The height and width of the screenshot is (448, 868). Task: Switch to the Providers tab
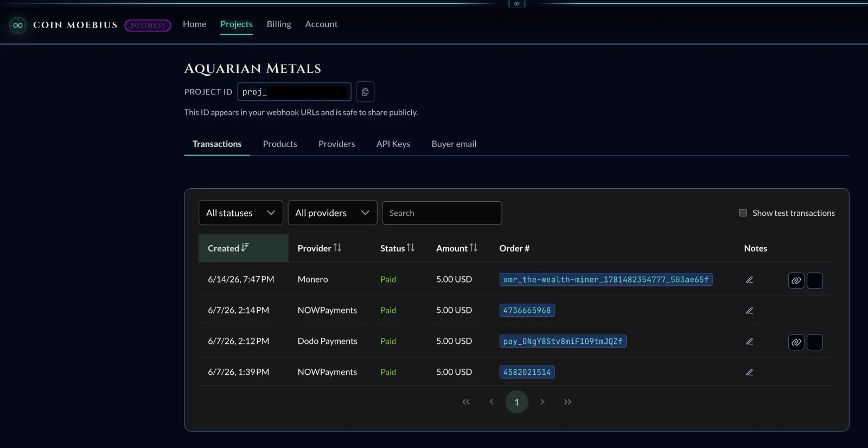tap(337, 144)
